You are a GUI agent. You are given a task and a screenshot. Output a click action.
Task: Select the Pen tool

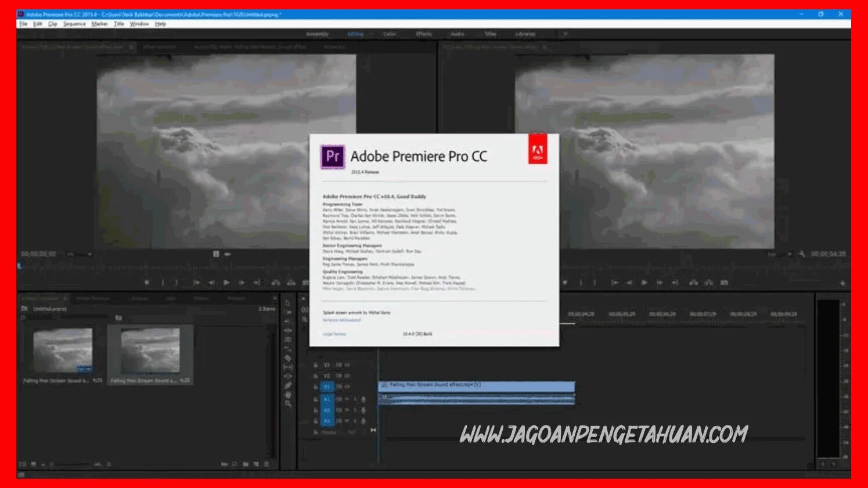click(288, 385)
